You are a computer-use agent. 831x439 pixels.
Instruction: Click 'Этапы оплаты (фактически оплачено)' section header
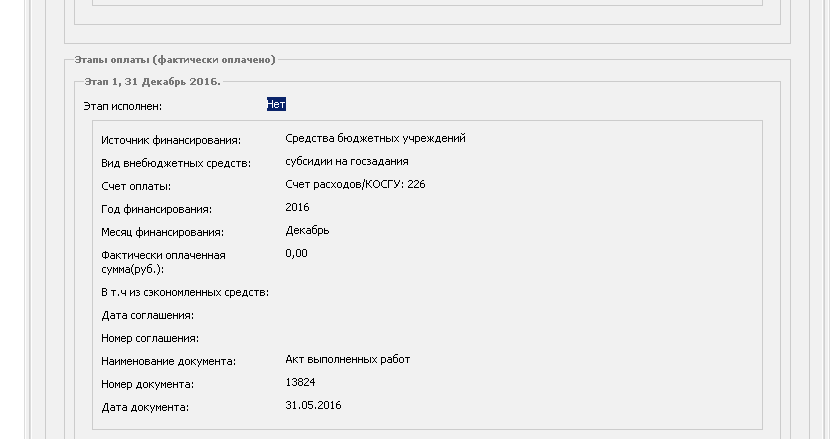pos(175,59)
